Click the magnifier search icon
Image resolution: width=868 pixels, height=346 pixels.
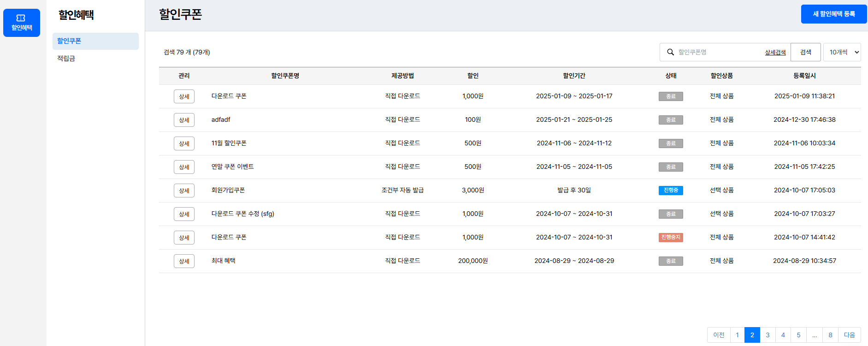tap(670, 52)
